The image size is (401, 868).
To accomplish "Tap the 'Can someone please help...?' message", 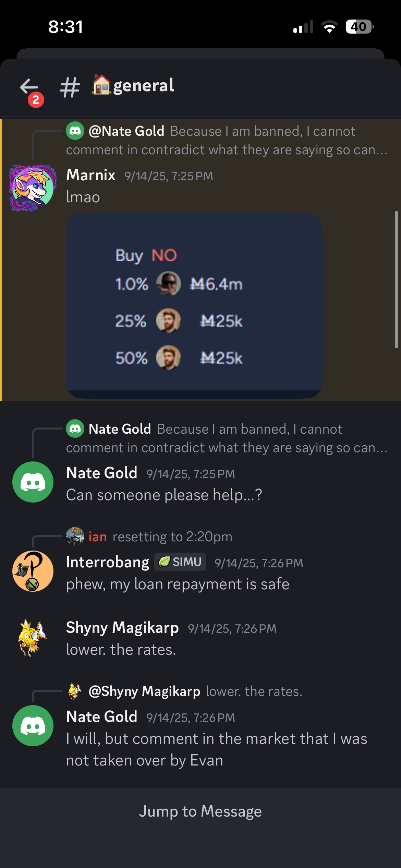I will coord(164,495).
